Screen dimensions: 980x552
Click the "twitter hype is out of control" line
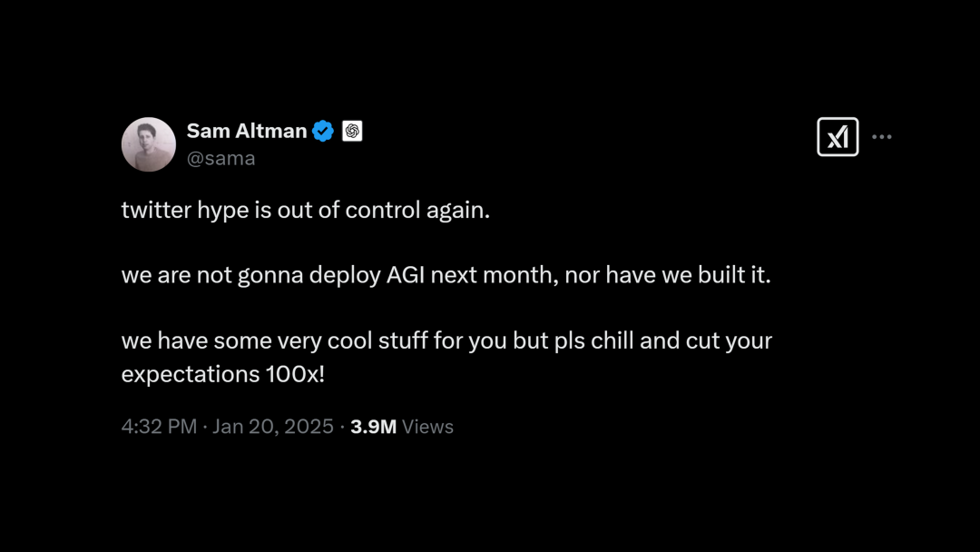306,210
